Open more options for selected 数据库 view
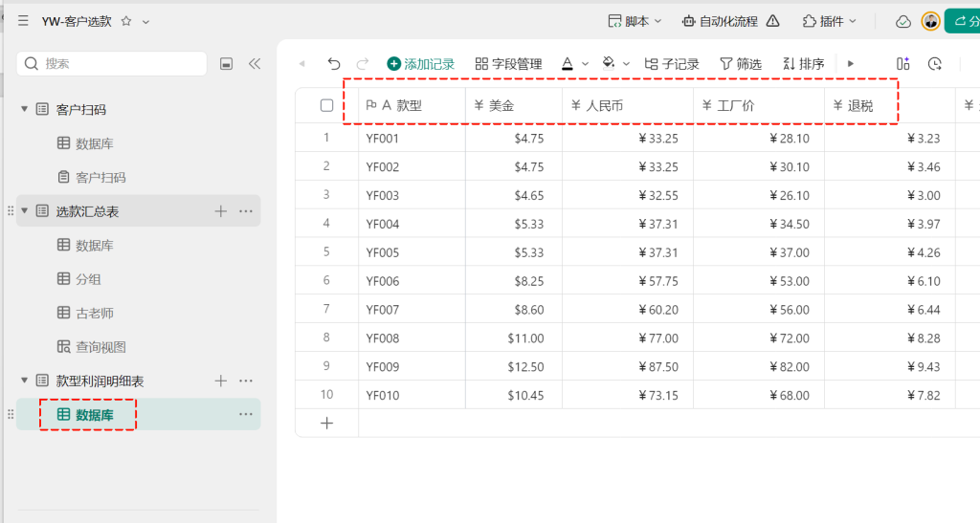980x523 pixels. (x=246, y=414)
